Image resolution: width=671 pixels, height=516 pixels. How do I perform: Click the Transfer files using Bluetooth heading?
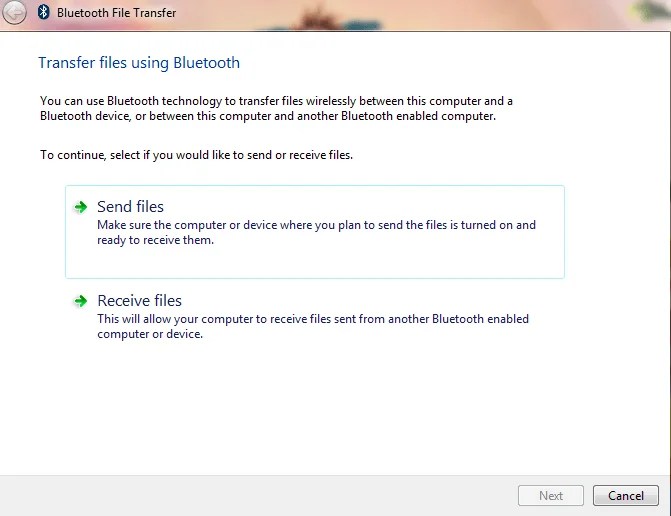point(139,62)
